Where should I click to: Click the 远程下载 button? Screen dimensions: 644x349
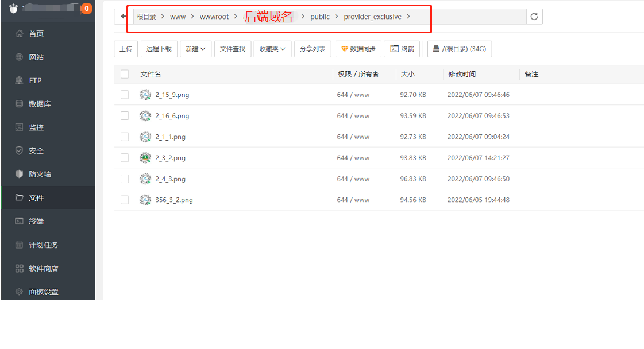pos(159,49)
